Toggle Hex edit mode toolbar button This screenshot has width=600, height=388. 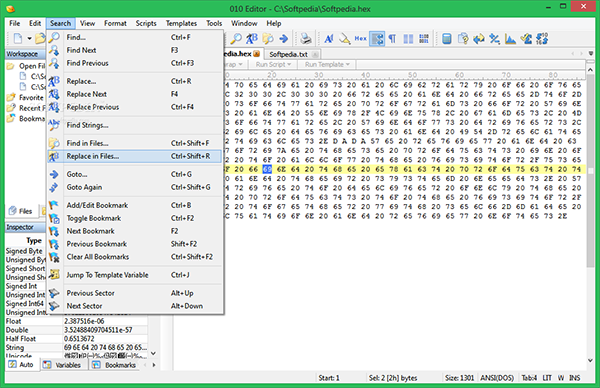click(360, 39)
